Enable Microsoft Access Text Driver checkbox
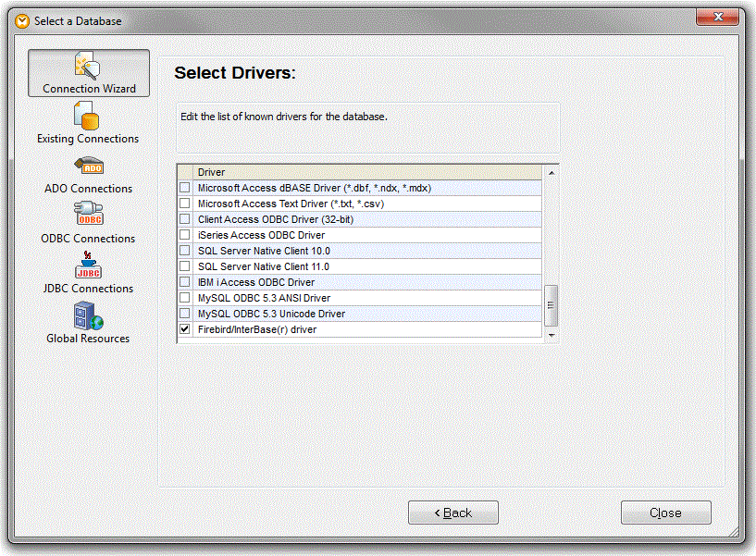 tap(185, 204)
